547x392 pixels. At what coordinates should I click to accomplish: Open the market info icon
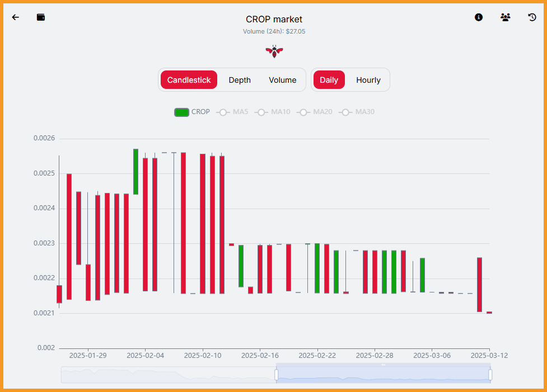pyautogui.click(x=479, y=17)
